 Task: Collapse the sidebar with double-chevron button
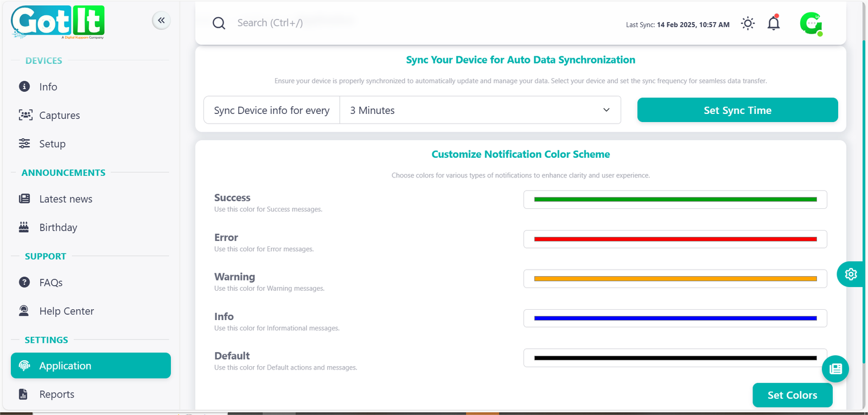tap(161, 21)
